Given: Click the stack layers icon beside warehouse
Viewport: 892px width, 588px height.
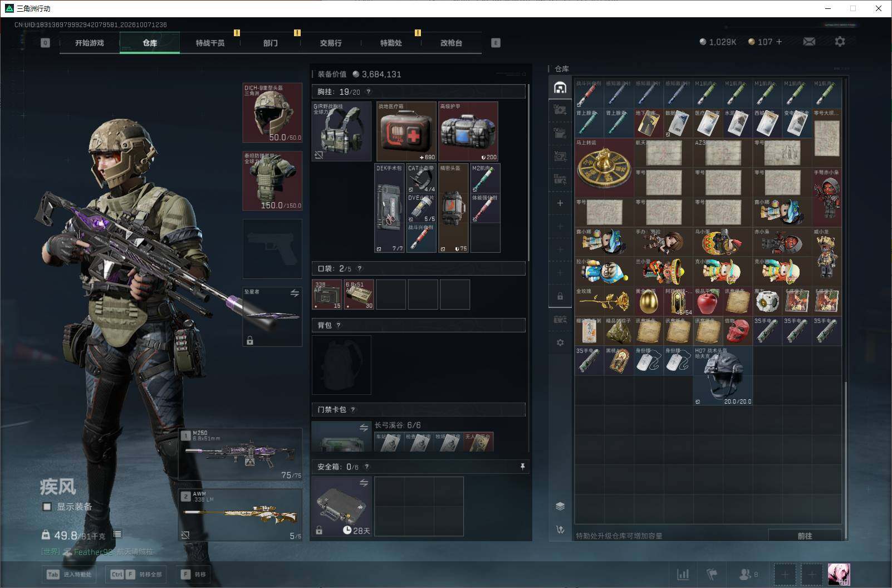Looking at the screenshot, I should coord(560,506).
